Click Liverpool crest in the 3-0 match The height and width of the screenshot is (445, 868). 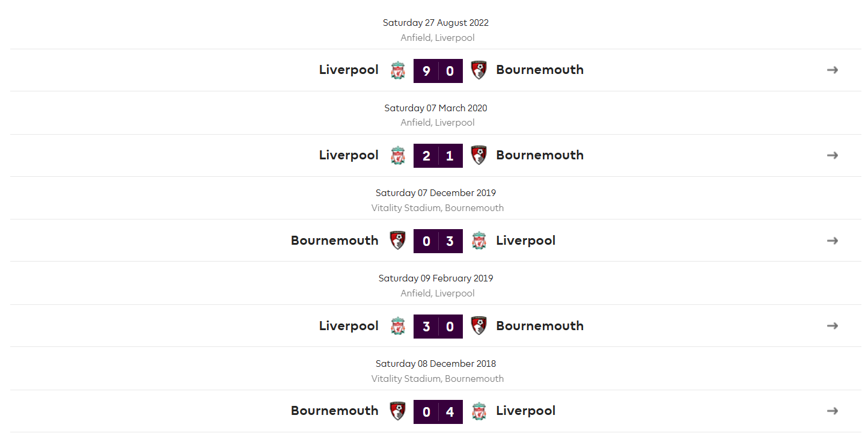pos(397,326)
